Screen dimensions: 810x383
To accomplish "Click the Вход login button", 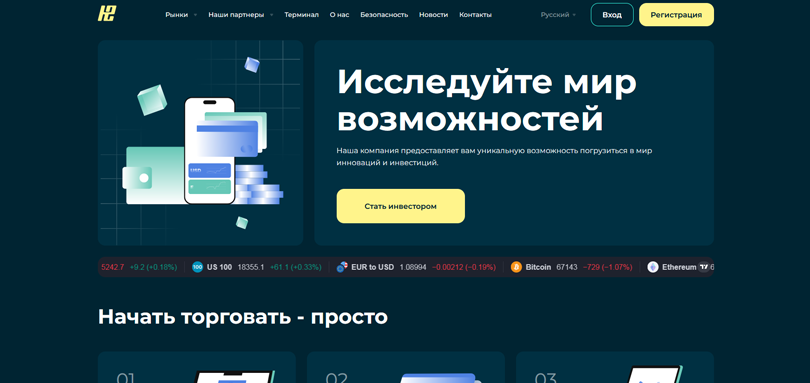I will click(x=612, y=15).
